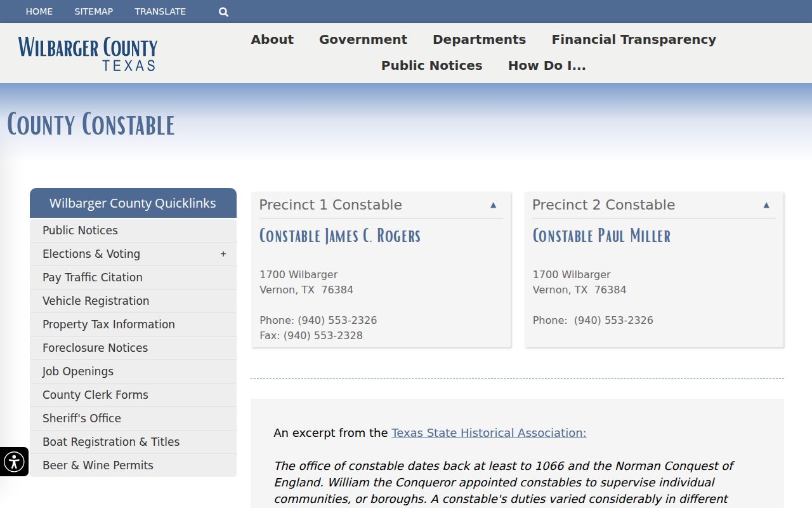Go to the HOME link
Screen dimensions: 812x508
pos(39,11)
